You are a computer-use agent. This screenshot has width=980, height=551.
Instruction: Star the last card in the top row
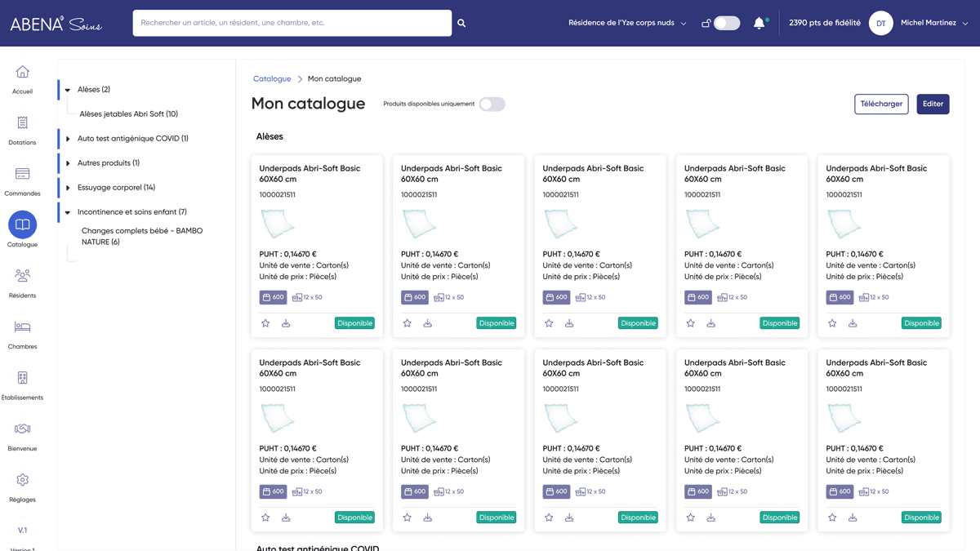(832, 323)
